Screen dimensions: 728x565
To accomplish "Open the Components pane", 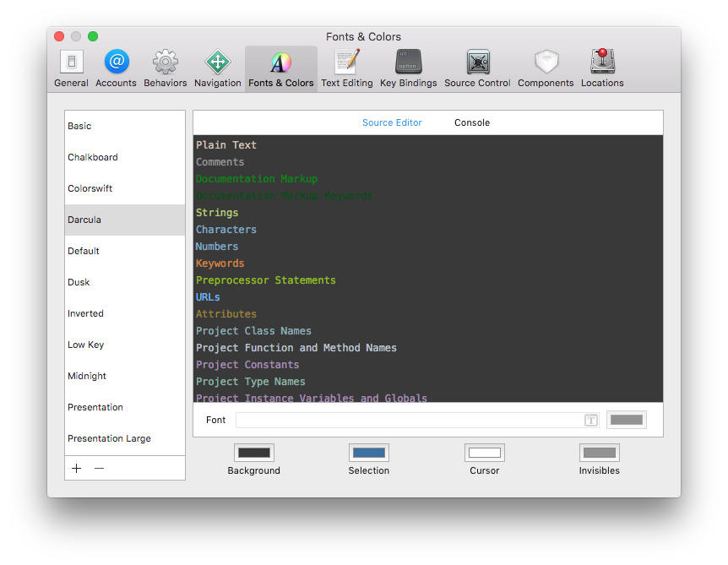I will click(x=546, y=68).
